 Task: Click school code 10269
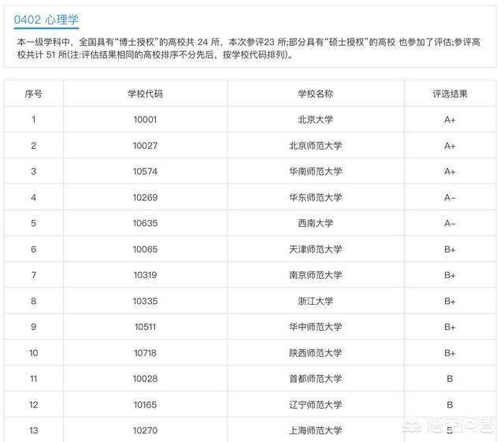145,198
